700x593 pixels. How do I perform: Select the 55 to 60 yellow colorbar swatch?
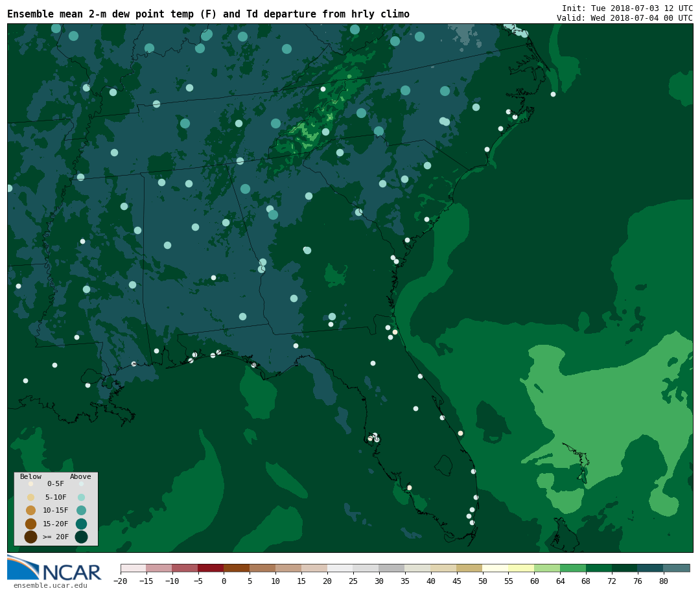(x=521, y=568)
